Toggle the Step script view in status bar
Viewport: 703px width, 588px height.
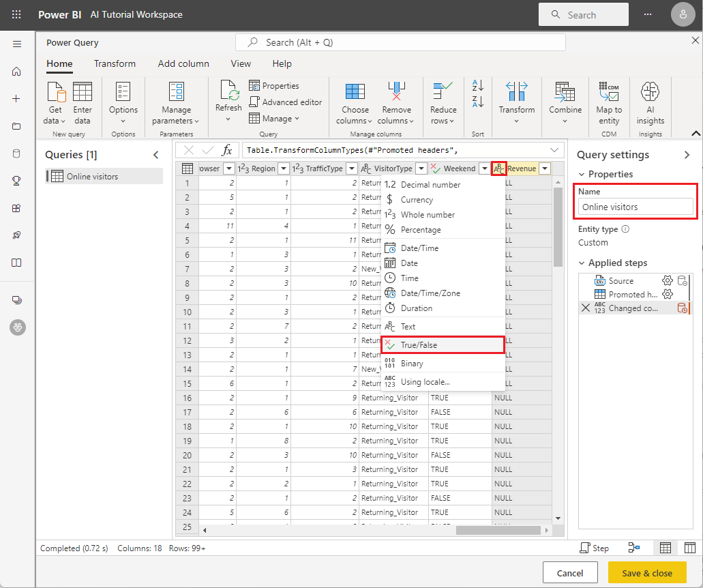pos(594,548)
